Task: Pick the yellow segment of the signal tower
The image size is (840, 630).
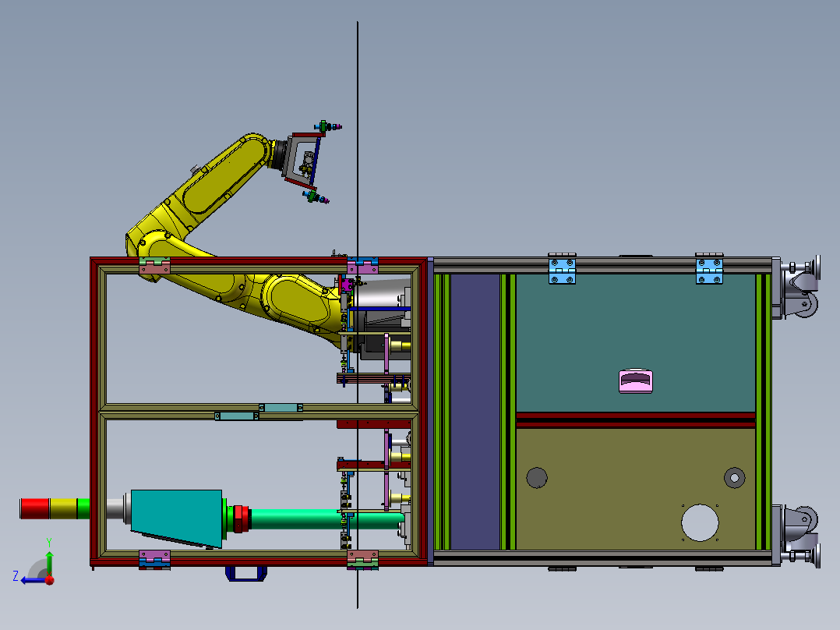Action: 63,508
